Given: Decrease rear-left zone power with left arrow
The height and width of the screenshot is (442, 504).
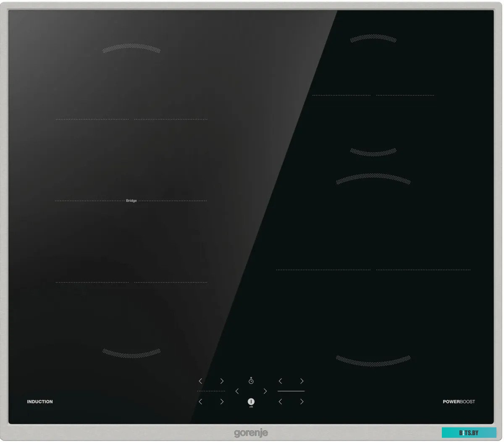Looking at the screenshot, I should click(200, 381).
